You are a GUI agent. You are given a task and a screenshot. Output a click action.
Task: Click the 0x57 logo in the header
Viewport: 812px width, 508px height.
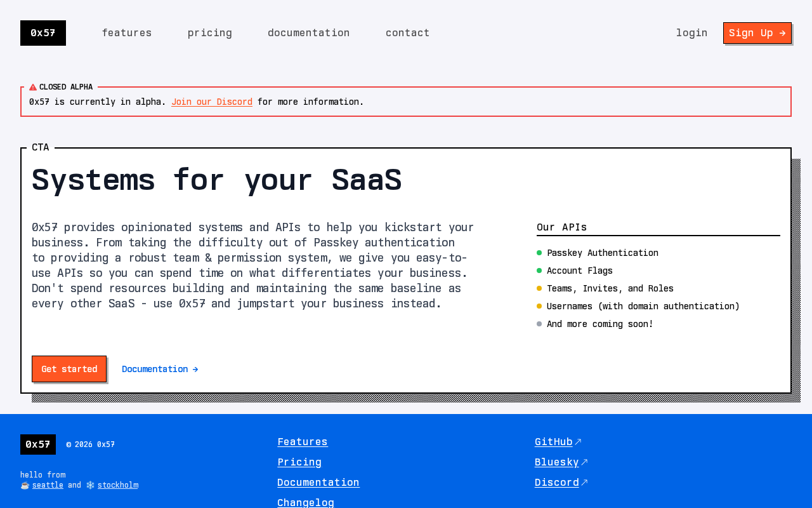point(43,33)
